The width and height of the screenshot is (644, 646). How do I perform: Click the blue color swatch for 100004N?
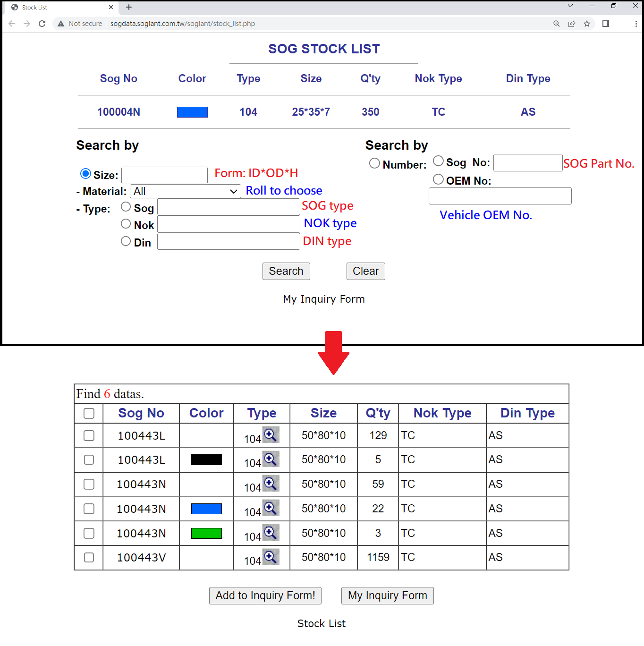click(x=192, y=112)
